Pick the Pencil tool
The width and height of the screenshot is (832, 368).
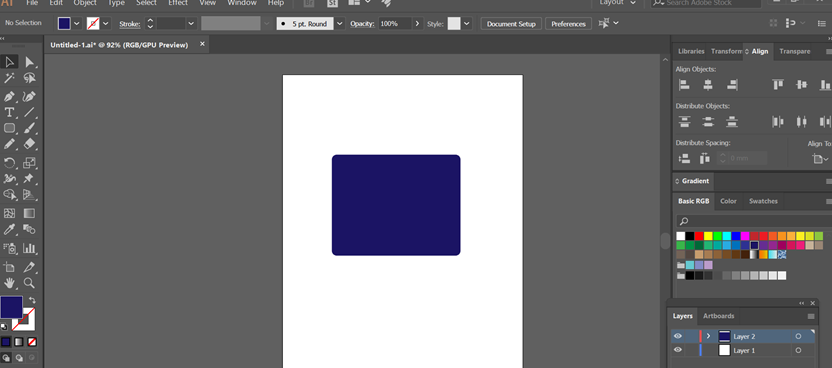(10, 144)
